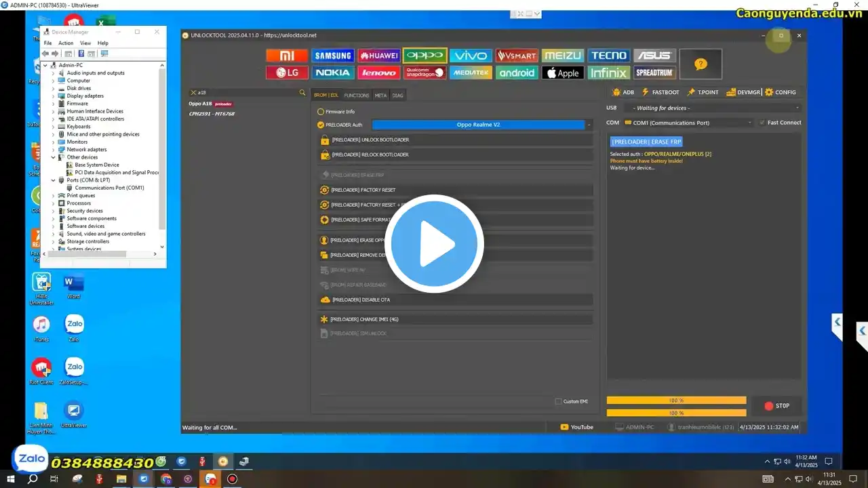The width and height of the screenshot is (868, 488).
Task: Select the Spreadtrum tile
Action: pyautogui.click(x=654, y=73)
